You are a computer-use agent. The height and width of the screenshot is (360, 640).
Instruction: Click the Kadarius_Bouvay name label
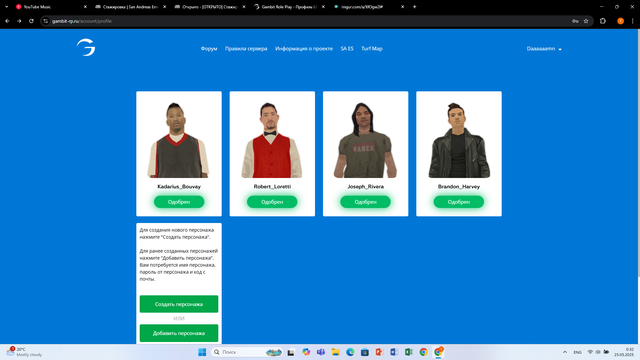tap(179, 187)
